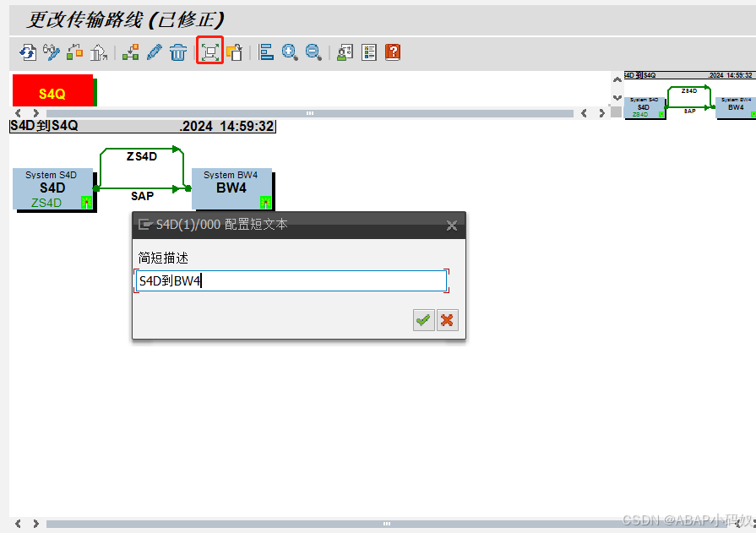The width and height of the screenshot is (756, 533).
Task: Confirm the short text with green checkmark
Action: [x=424, y=320]
